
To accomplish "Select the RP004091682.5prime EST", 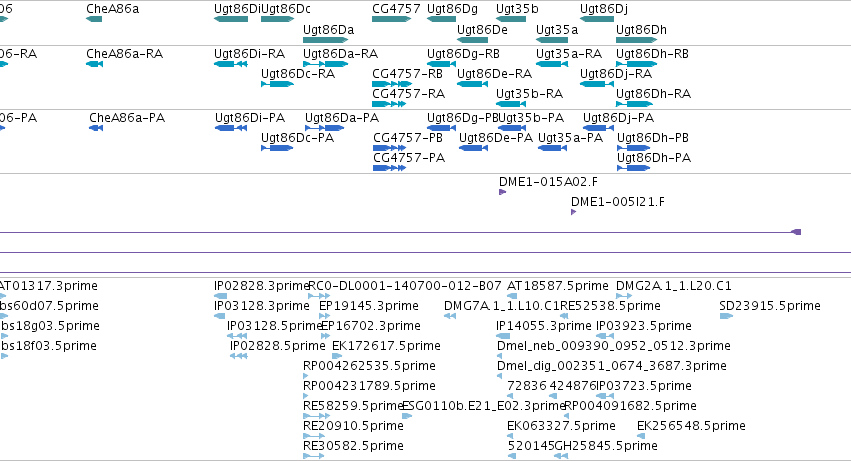I will (x=567, y=416).
